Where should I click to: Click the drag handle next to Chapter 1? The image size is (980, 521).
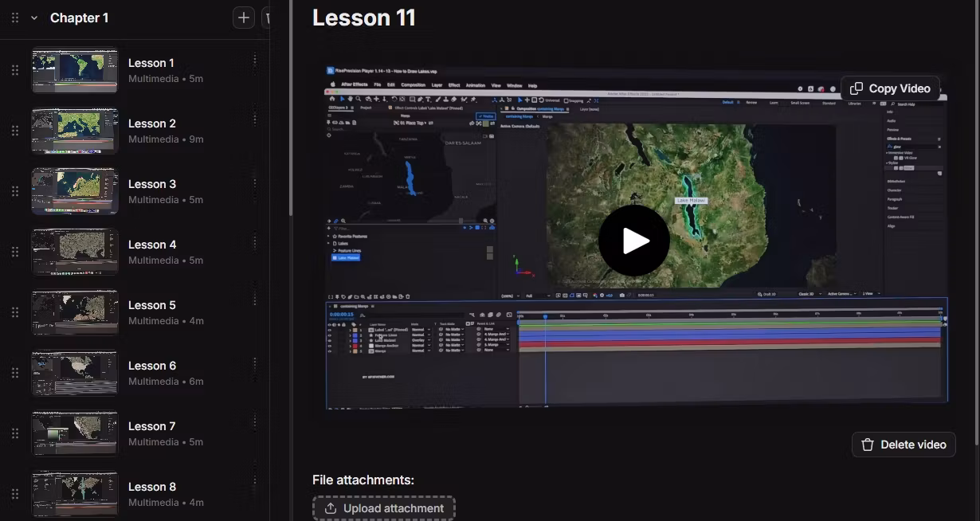(x=14, y=18)
